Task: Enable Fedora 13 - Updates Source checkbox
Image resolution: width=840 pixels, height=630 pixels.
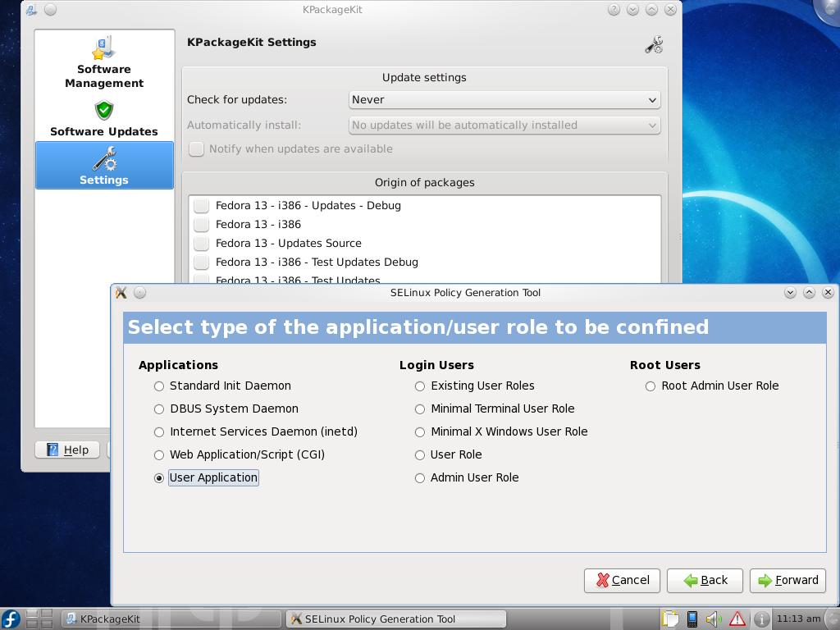Action: 202,243
